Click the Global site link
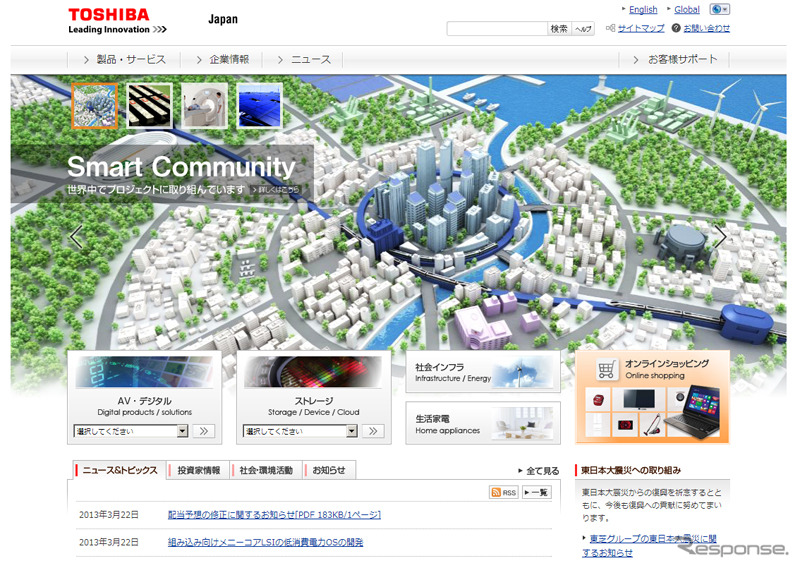This screenshot has height=568, width=800. 687,10
